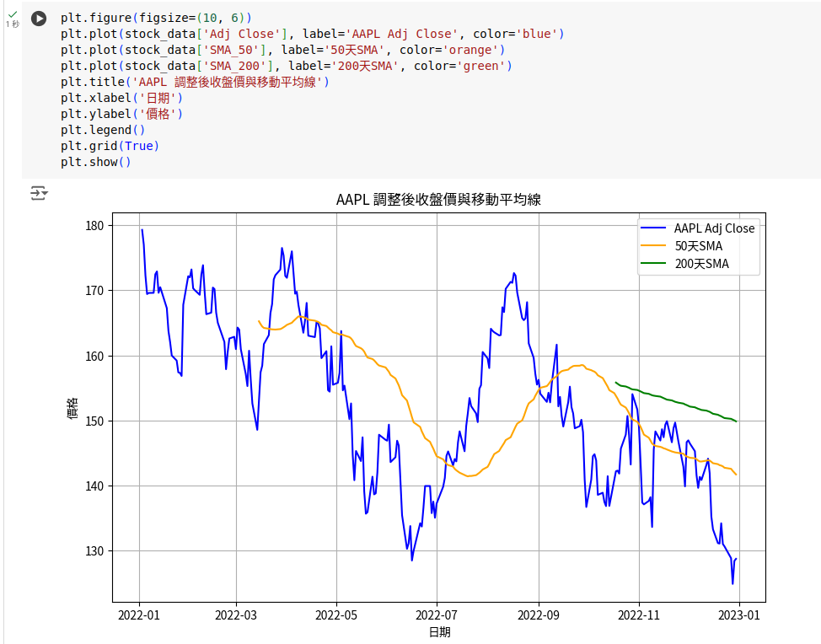Click the x-axis tick label 2022-09
The height and width of the screenshot is (644, 821).
539,615
